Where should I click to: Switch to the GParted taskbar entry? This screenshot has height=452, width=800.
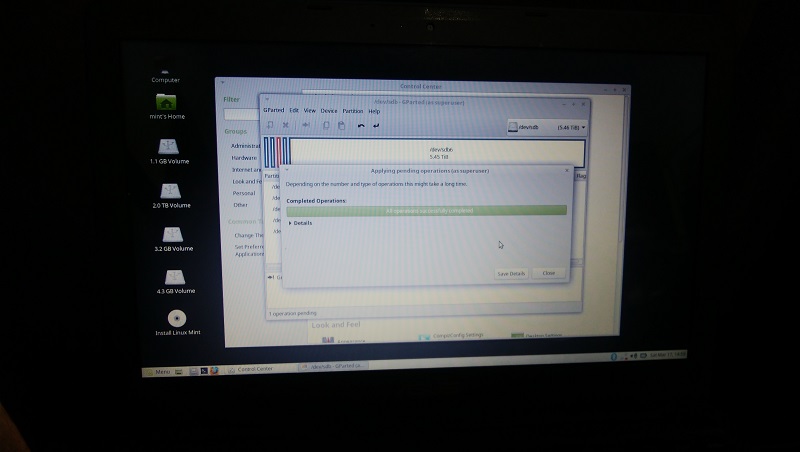[332, 366]
